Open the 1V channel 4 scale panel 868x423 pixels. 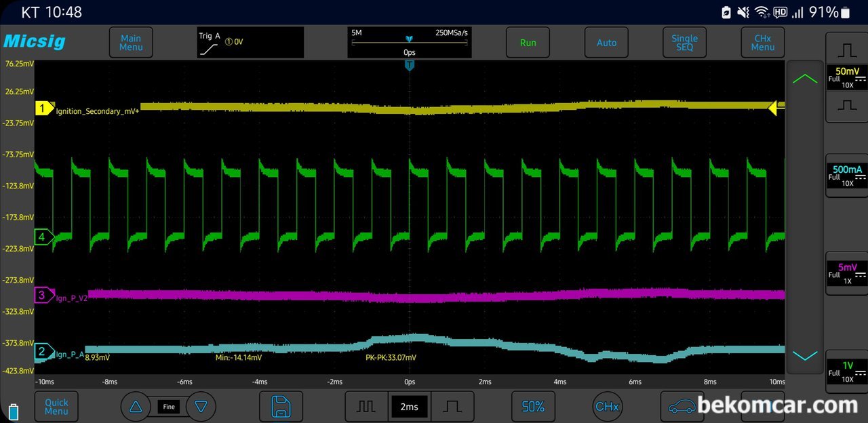click(847, 371)
